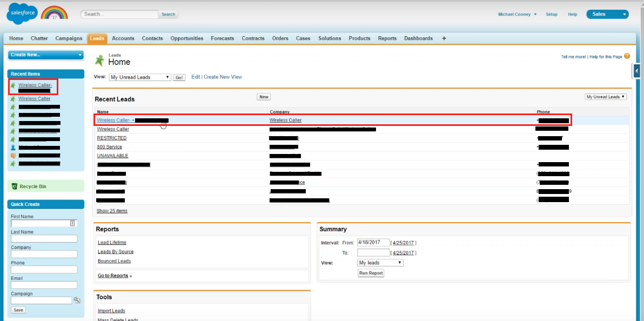Click the Wireless Caller lead icon in Recent Items
644x321 pixels.
click(x=13, y=99)
